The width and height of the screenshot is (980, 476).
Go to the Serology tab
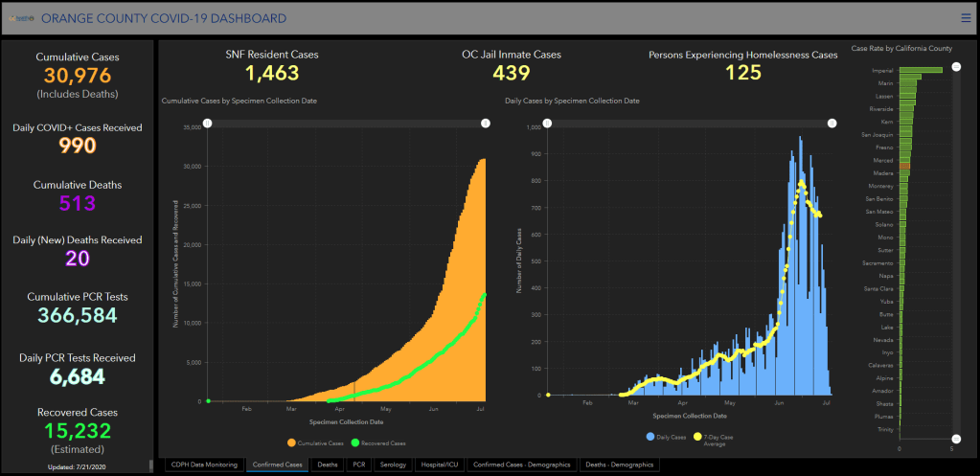tap(393, 465)
